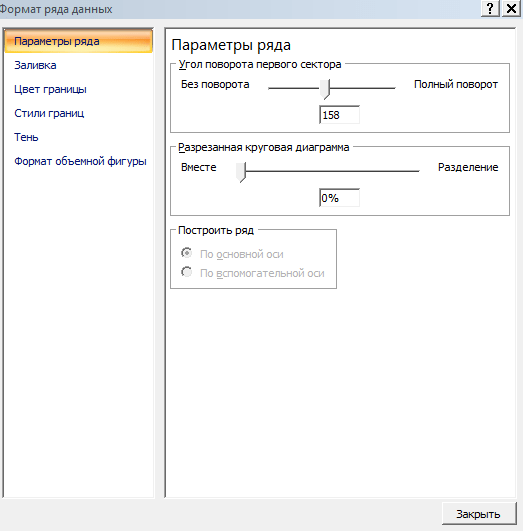Open the Цвет границы section
Screen dimensions: 523x531
[50, 89]
